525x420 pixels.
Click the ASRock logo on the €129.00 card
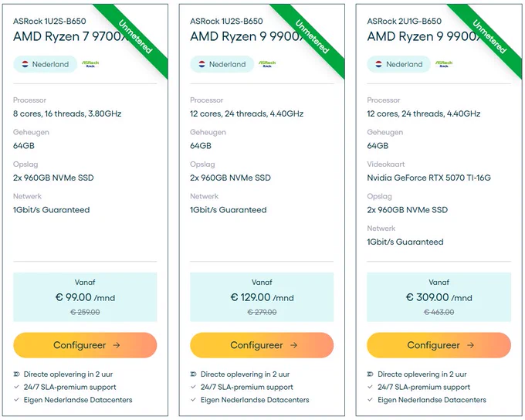click(x=267, y=63)
